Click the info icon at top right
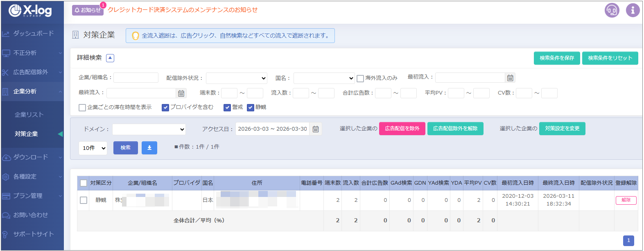 pyautogui.click(x=633, y=10)
